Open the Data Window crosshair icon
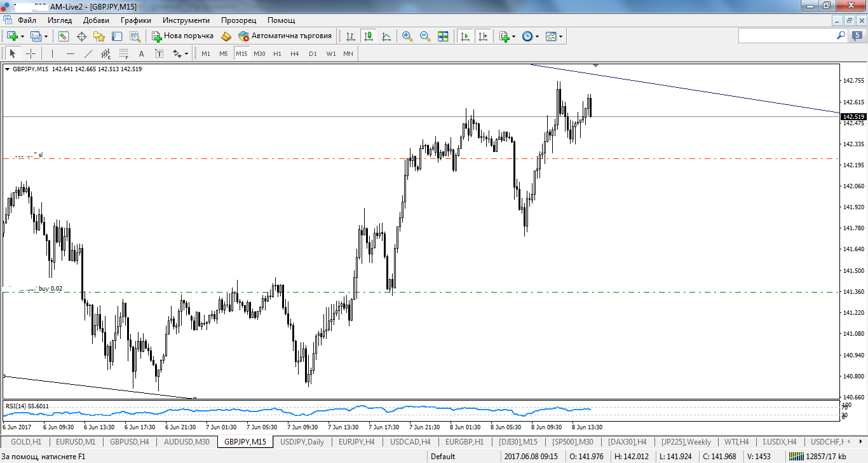The width and height of the screenshot is (868, 463). point(81,36)
